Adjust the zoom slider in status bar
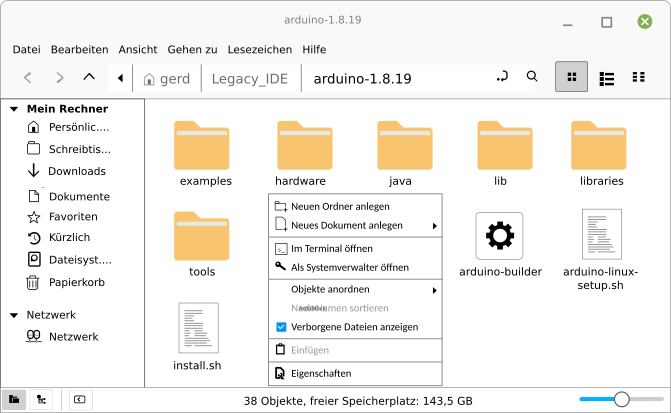The width and height of the screenshot is (671, 413). click(x=621, y=399)
